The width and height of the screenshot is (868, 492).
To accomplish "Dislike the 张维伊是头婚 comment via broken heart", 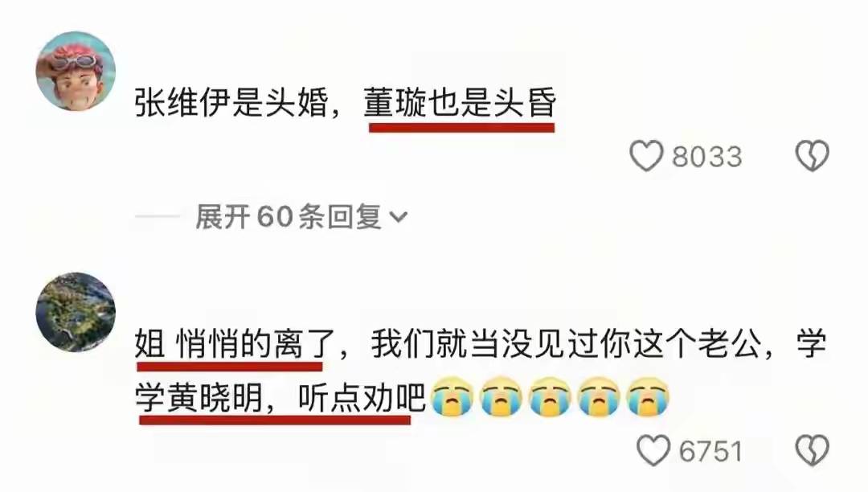I will (x=812, y=155).
